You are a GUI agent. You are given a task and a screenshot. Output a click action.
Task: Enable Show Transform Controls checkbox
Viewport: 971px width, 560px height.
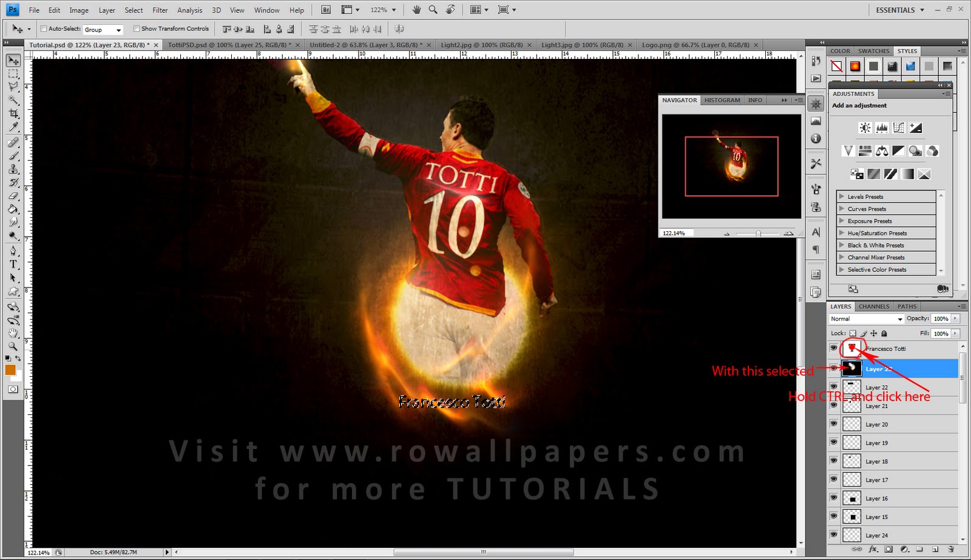(x=137, y=29)
